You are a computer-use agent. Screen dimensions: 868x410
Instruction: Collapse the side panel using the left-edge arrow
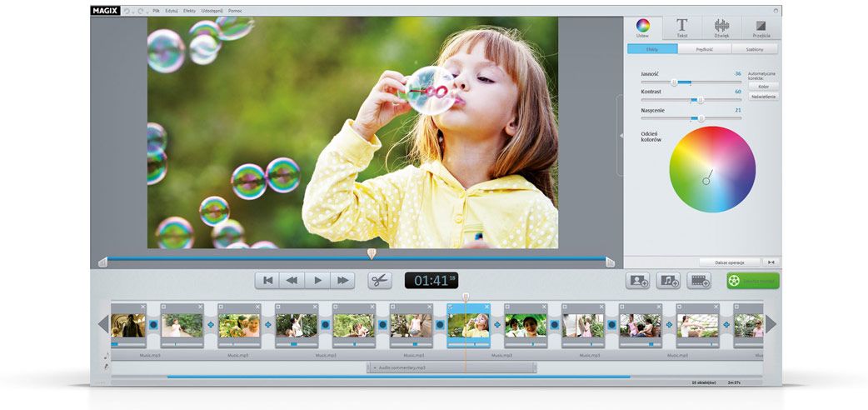(x=620, y=135)
